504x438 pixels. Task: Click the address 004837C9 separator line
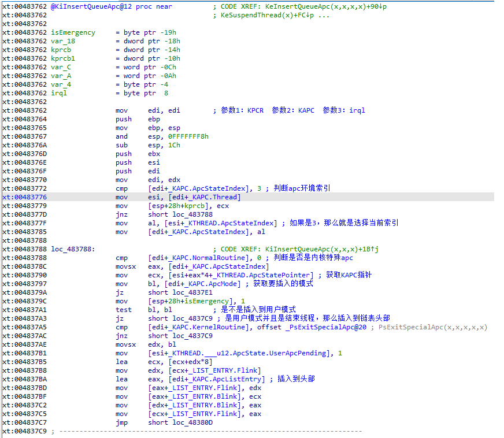tap(182, 432)
